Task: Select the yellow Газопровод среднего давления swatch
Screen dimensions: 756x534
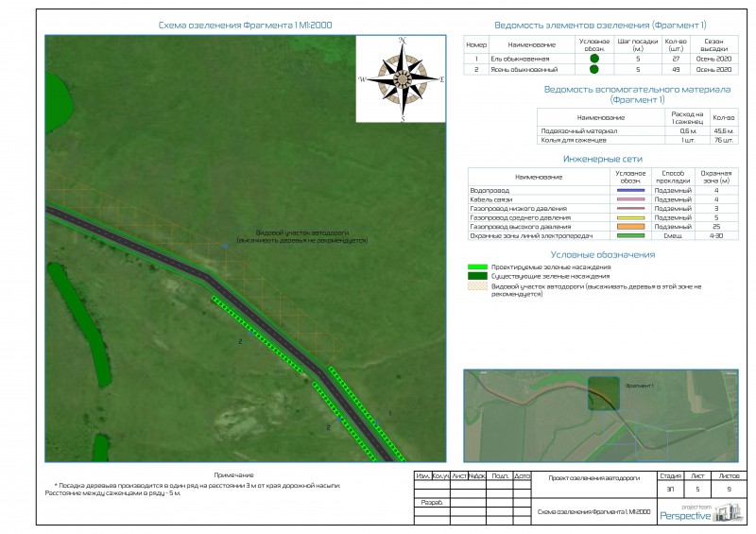Action: click(630, 217)
